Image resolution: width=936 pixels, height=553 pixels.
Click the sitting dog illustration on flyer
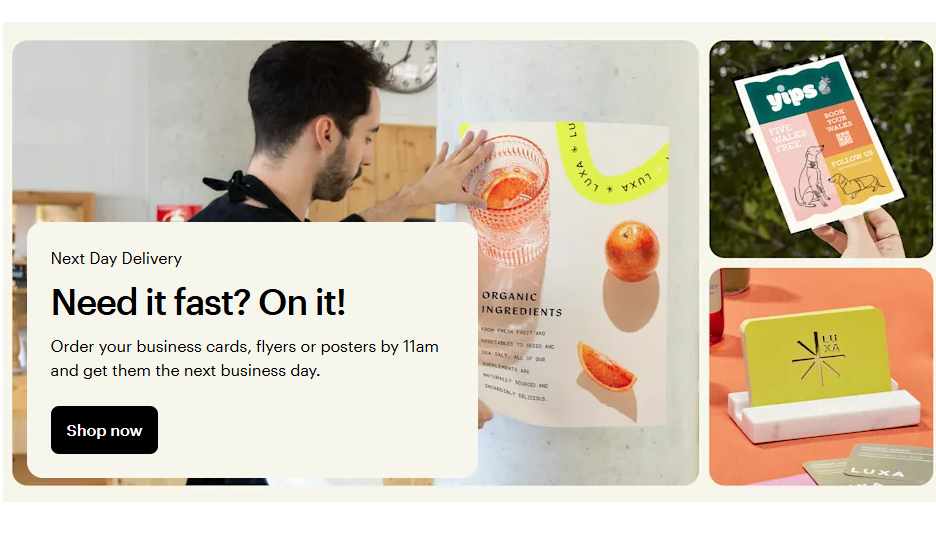point(811,178)
